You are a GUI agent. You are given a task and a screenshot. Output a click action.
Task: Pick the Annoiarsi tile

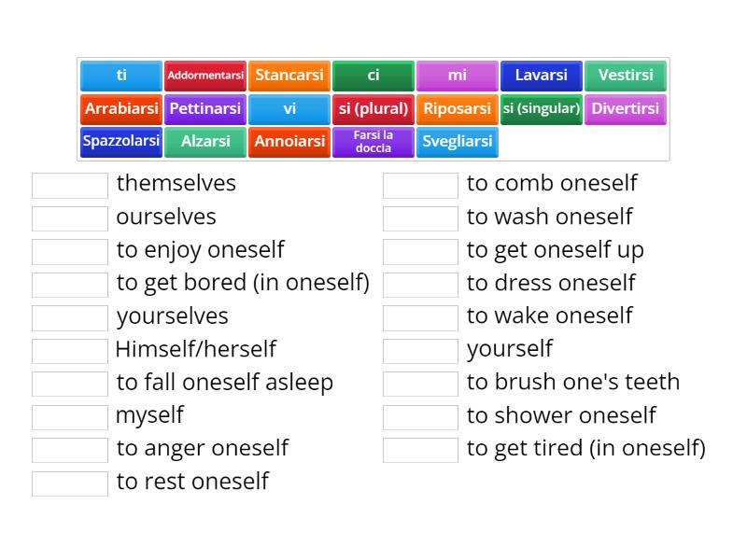pyautogui.click(x=289, y=142)
